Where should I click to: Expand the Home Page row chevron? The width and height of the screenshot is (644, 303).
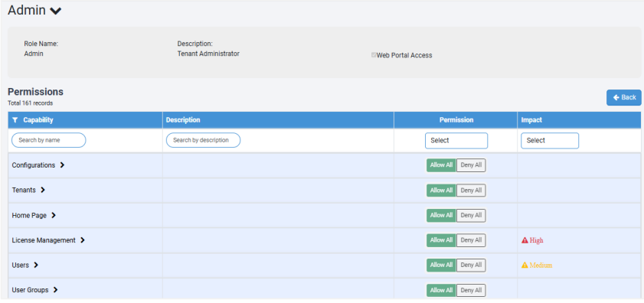point(54,215)
